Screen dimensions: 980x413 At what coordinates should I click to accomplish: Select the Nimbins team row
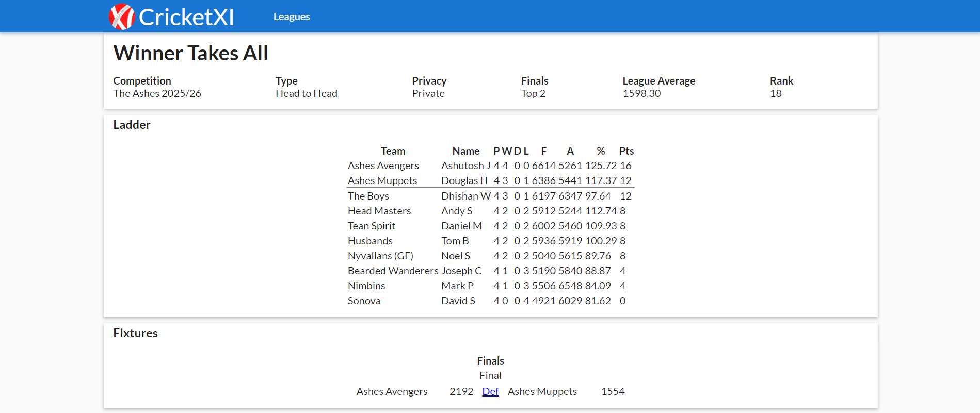coord(366,286)
